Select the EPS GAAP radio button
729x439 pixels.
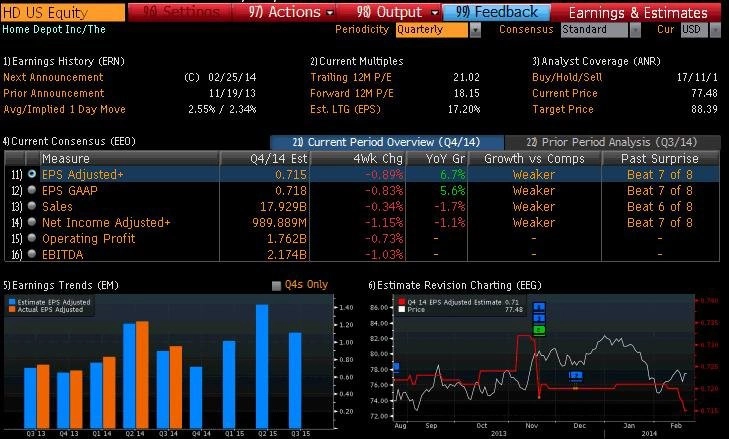click(32, 190)
